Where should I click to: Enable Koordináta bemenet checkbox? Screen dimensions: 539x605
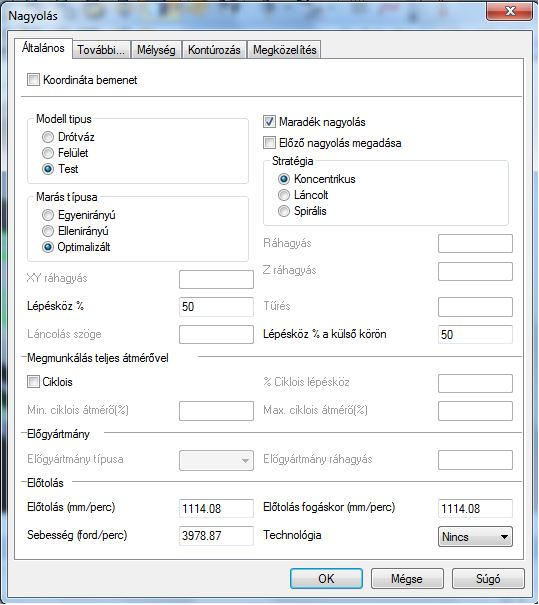pos(34,80)
